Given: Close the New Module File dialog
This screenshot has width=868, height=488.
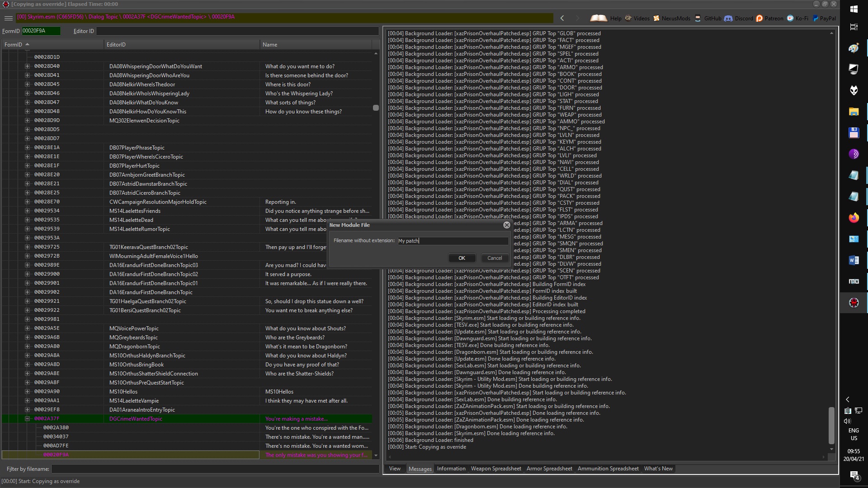Looking at the screenshot, I should point(506,225).
